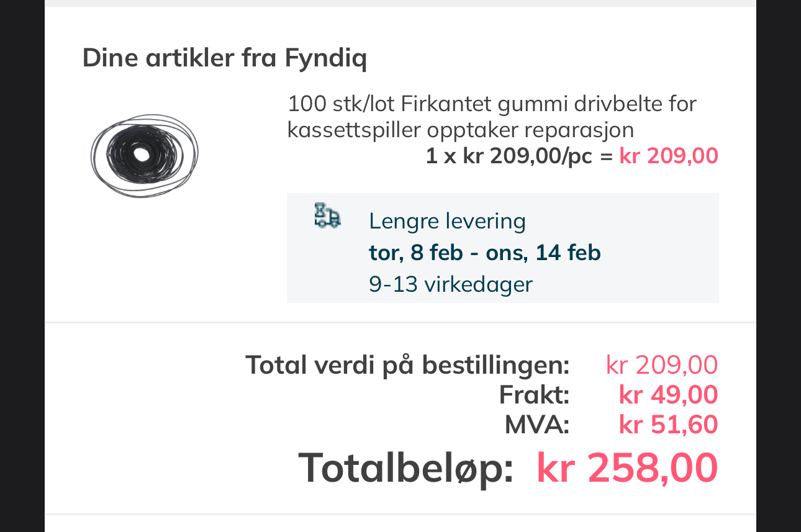Click the delivery truck icon
The width and height of the screenshot is (801, 532).
coord(327,215)
